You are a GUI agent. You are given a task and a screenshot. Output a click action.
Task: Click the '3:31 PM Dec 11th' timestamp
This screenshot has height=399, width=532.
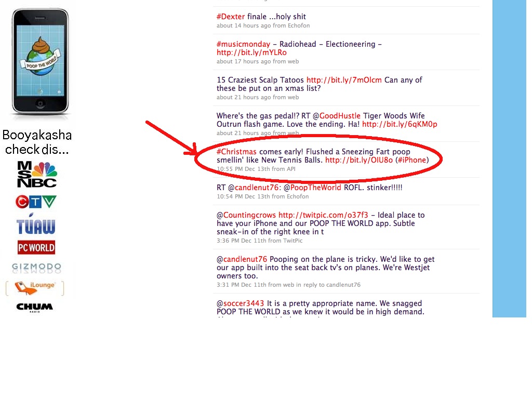tap(242, 285)
